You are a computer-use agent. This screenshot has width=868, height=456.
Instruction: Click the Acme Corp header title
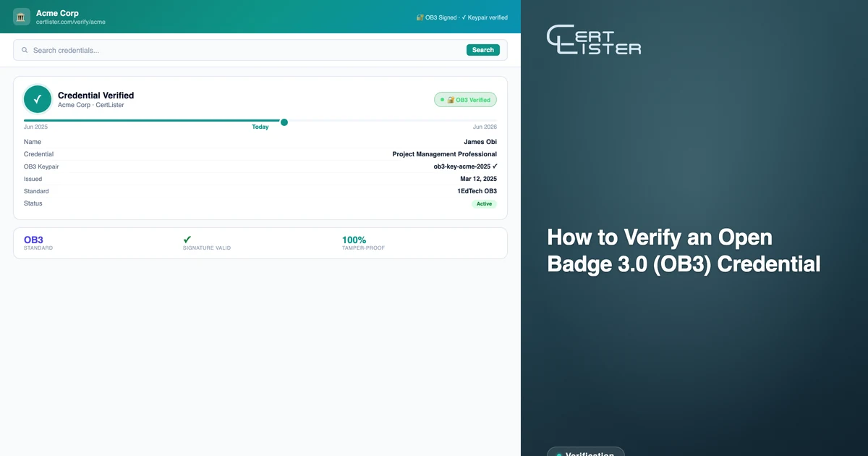tap(57, 13)
